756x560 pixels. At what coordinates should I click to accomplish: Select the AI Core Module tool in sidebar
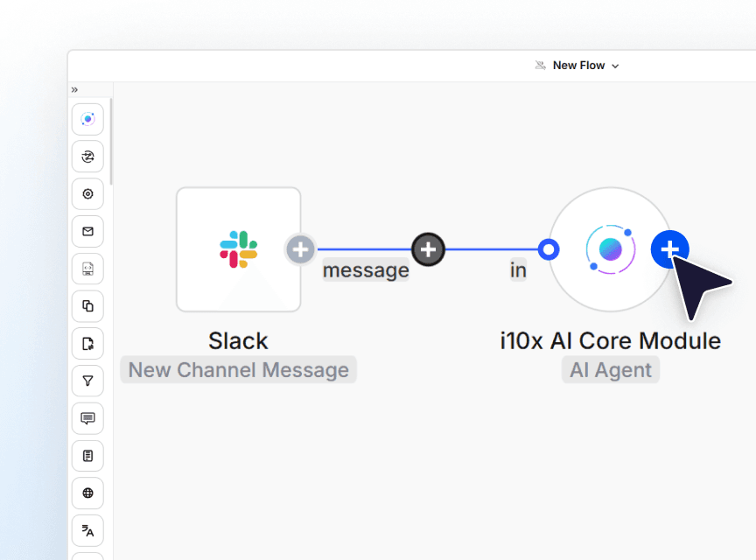pos(87,119)
